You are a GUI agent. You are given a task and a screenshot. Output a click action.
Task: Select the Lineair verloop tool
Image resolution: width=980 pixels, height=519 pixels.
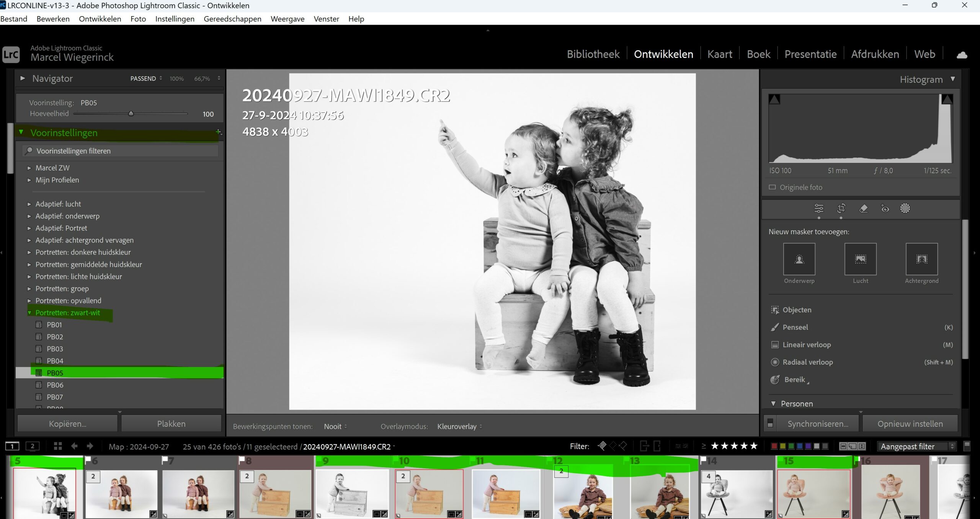click(806, 344)
